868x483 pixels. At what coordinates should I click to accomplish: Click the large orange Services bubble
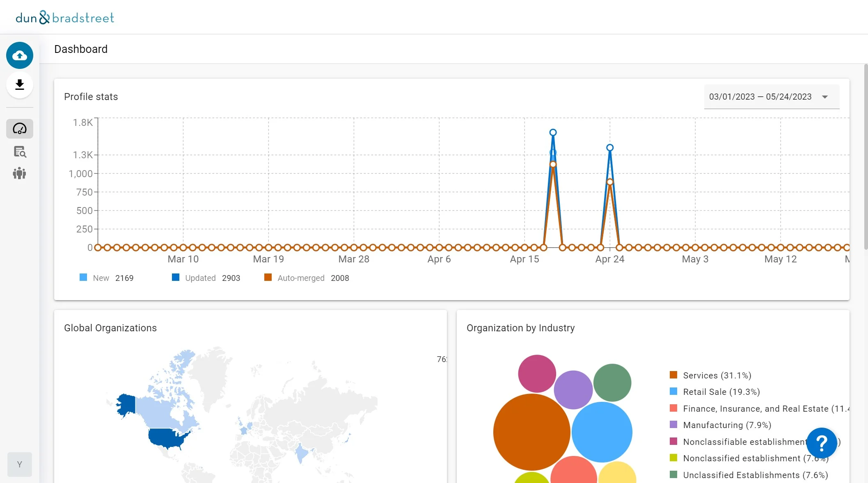pos(531,432)
